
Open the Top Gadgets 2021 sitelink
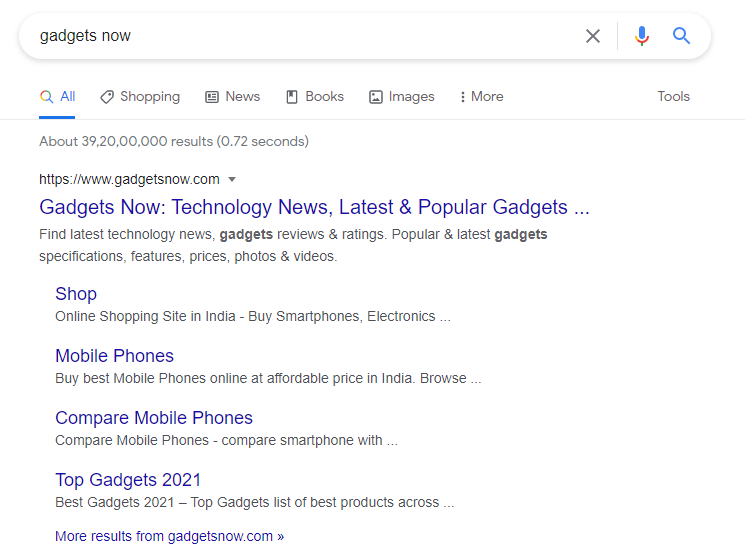point(128,480)
